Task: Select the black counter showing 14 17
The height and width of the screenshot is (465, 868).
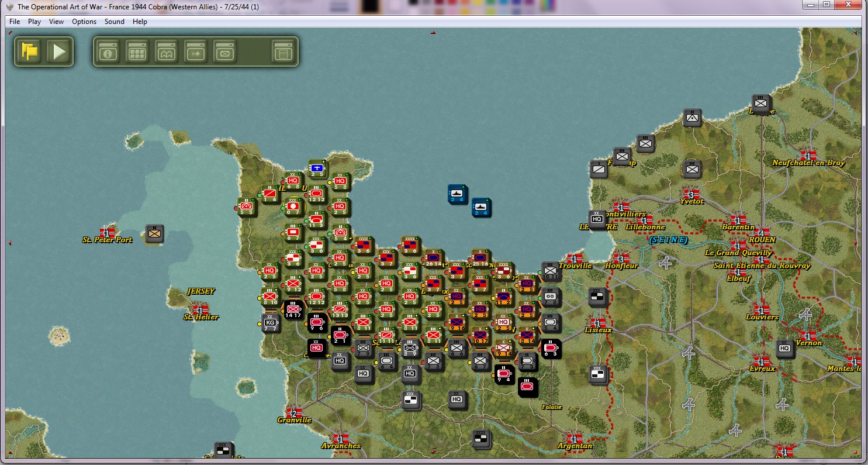Action: click(x=293, y=310)
